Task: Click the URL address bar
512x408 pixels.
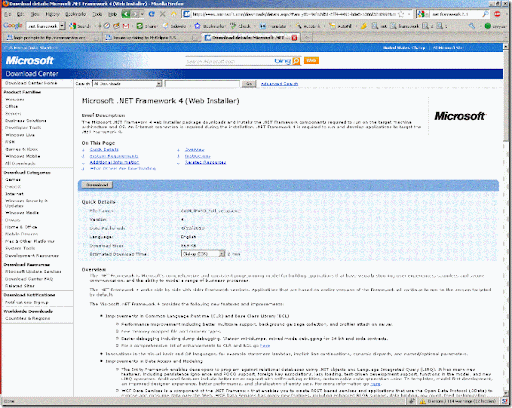Action: 293,14
